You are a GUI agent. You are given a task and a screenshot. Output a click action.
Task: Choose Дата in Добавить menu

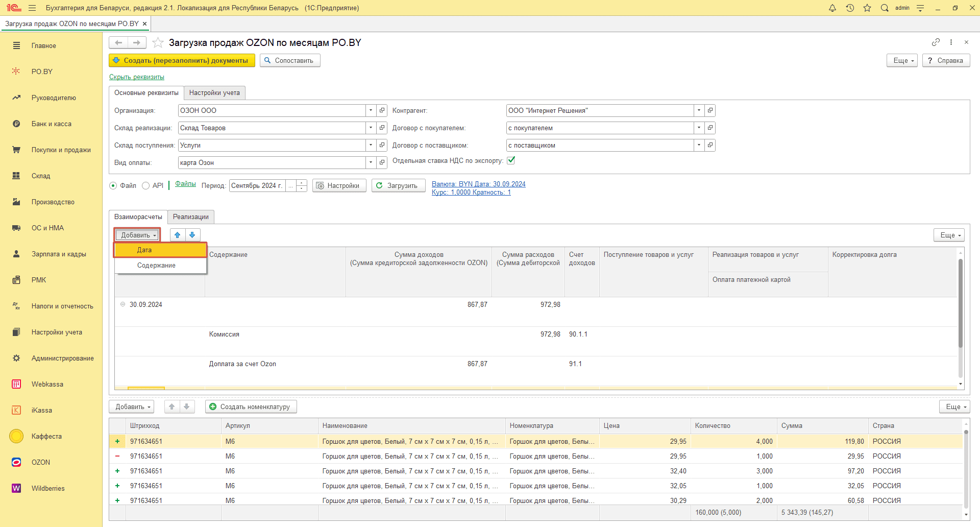click(x=161, y=250)
